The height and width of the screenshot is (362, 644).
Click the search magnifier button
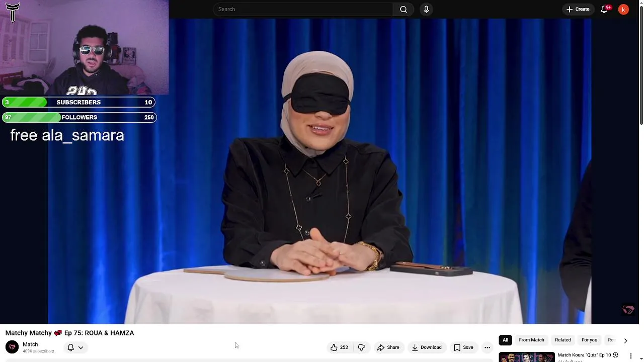tap(404, 9)
